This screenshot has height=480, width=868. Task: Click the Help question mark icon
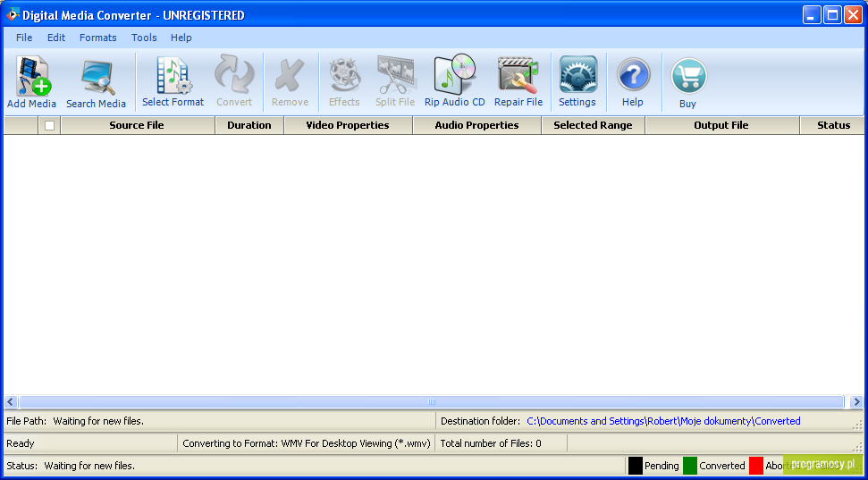click(x=633, y=82)
